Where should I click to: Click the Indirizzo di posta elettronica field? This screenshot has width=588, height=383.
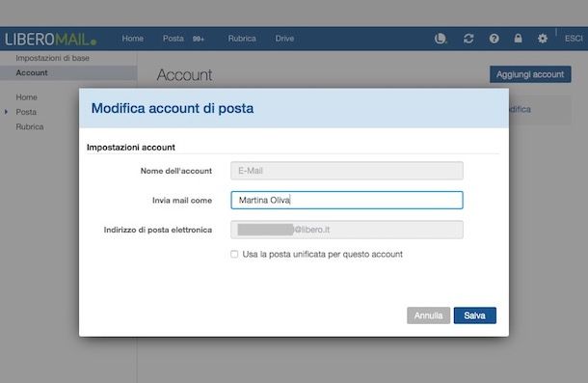pyautogui.click(x=347, y=230)
